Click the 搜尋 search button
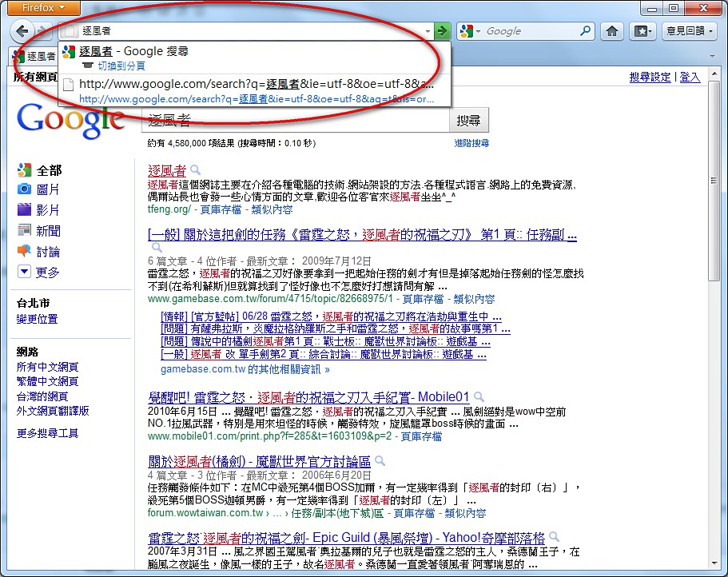Screen dimensions: 728x577 coord(468,121)
